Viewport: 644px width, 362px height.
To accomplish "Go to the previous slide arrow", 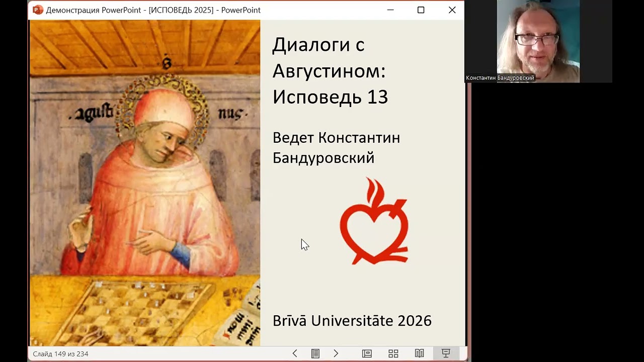I will pos(295,353).
